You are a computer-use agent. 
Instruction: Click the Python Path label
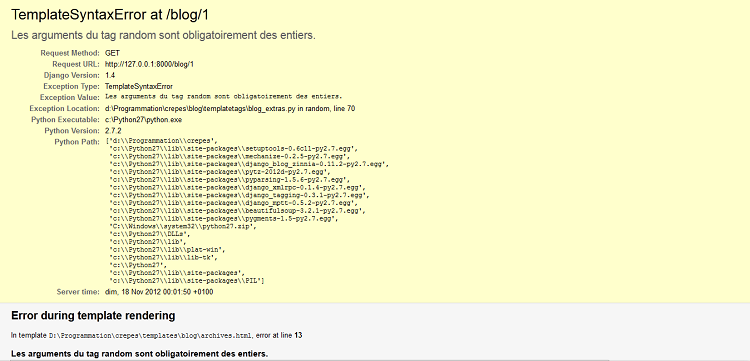[77, 142]
